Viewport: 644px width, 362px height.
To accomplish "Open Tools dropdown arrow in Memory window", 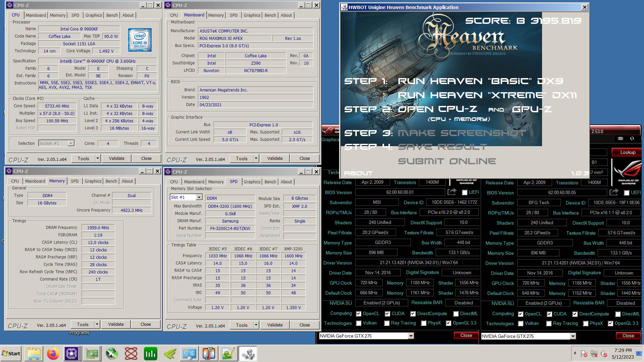I will point(97,324).
